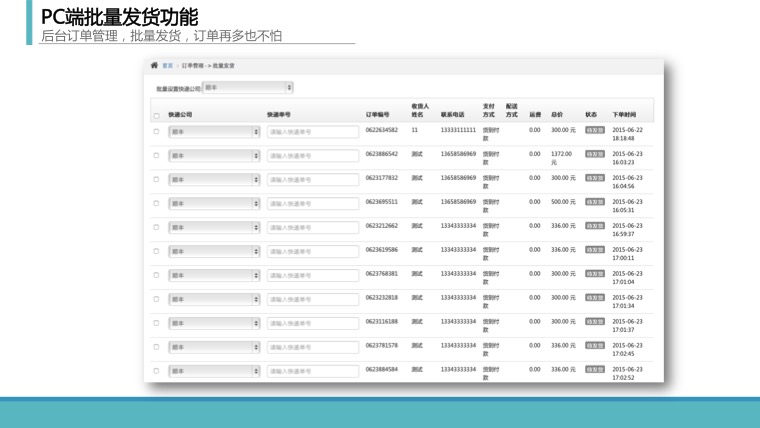Focus tracking number field for order 0623768381
The width and height of the screenshot is (760, 428).
[x=313, y=275]
